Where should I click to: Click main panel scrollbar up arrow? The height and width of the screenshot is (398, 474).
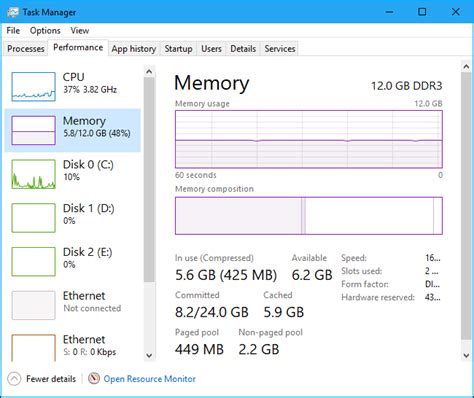[x=466, y=67]
